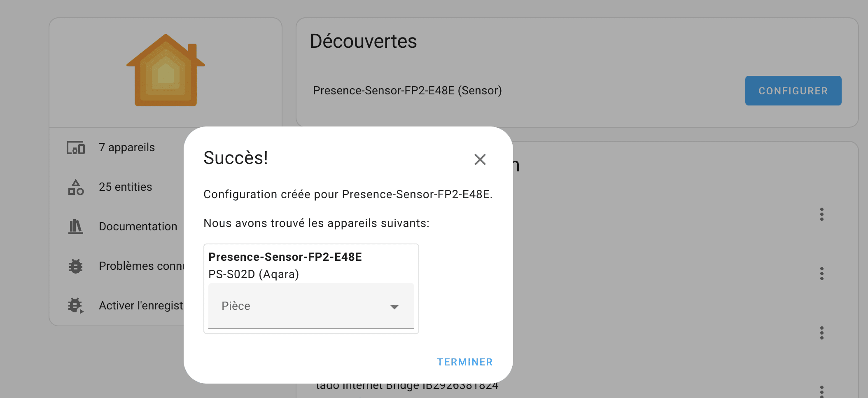Open the Pièce room dropdown

[311, 306]
